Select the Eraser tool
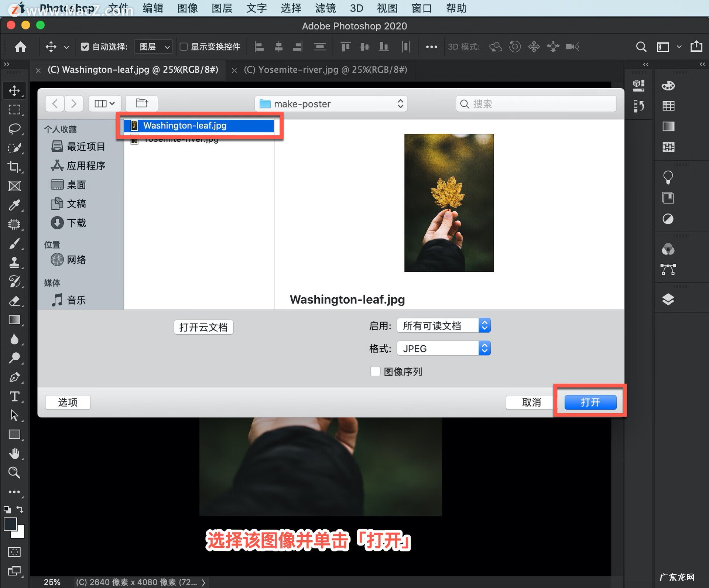The height and width of the screenshot is (588, 709). [x=15, y=301]
